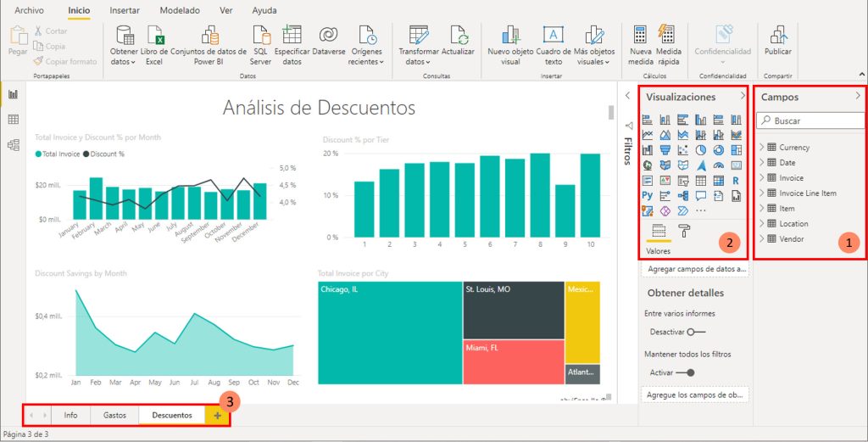This screenshot has height=442, width=868.
Task: Pick the Q&A speech bubble visual
Action: tap(701, 195)
